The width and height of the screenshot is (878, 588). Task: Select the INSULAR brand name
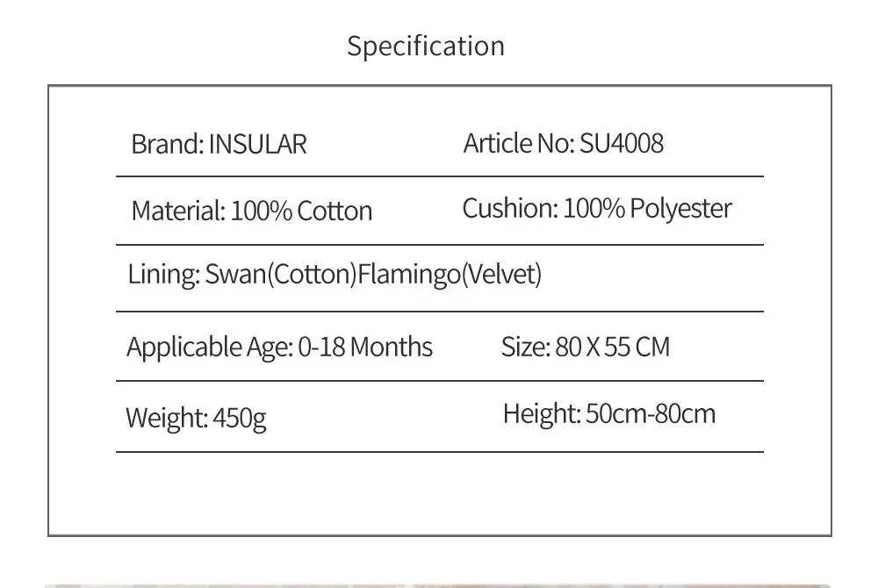[x=257, y=144]
